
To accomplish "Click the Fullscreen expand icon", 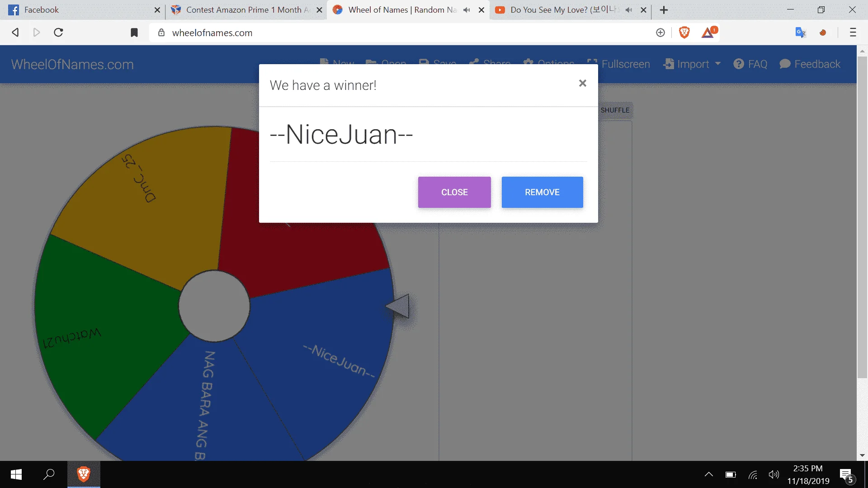I will point(592,64).
